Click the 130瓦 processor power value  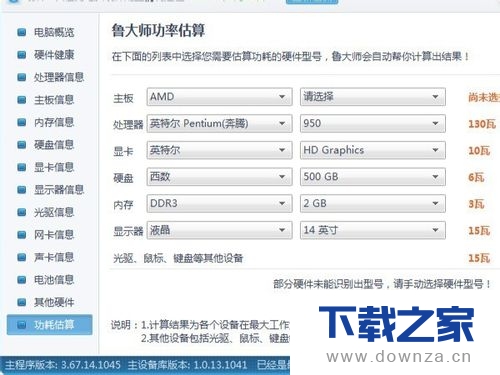(482, 124)
